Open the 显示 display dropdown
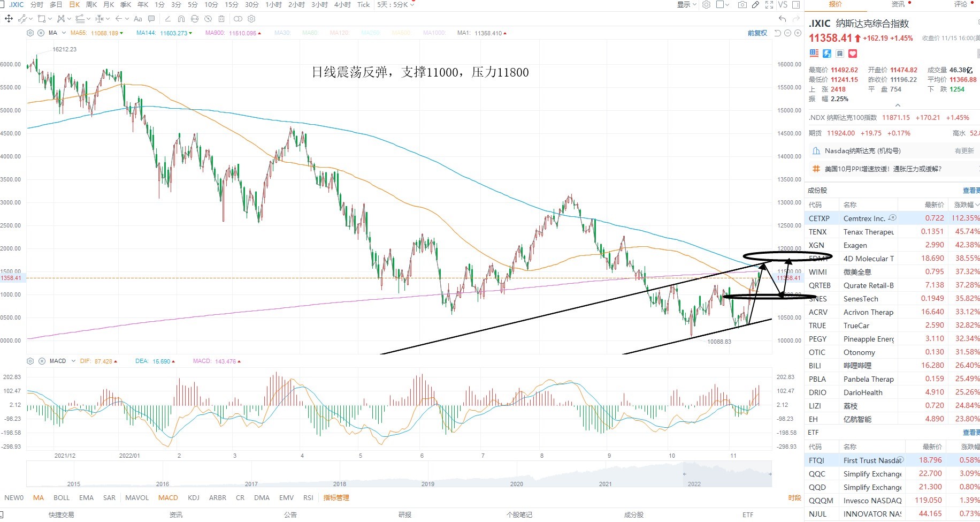The width and height of the screenshot is (980, 522). point(687,5)
